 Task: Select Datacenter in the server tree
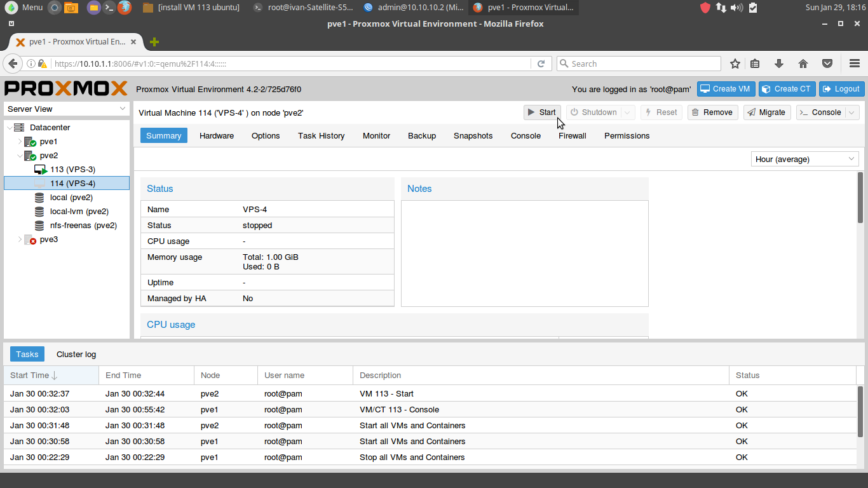point(50,128)
